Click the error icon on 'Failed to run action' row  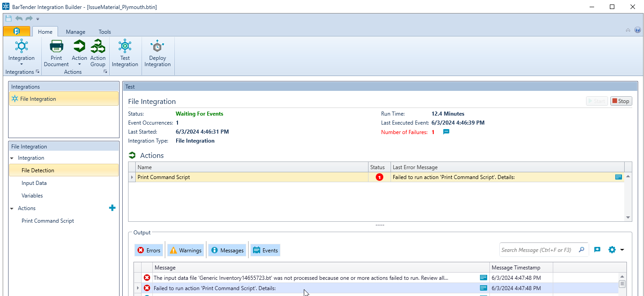(x=147, y=288)
